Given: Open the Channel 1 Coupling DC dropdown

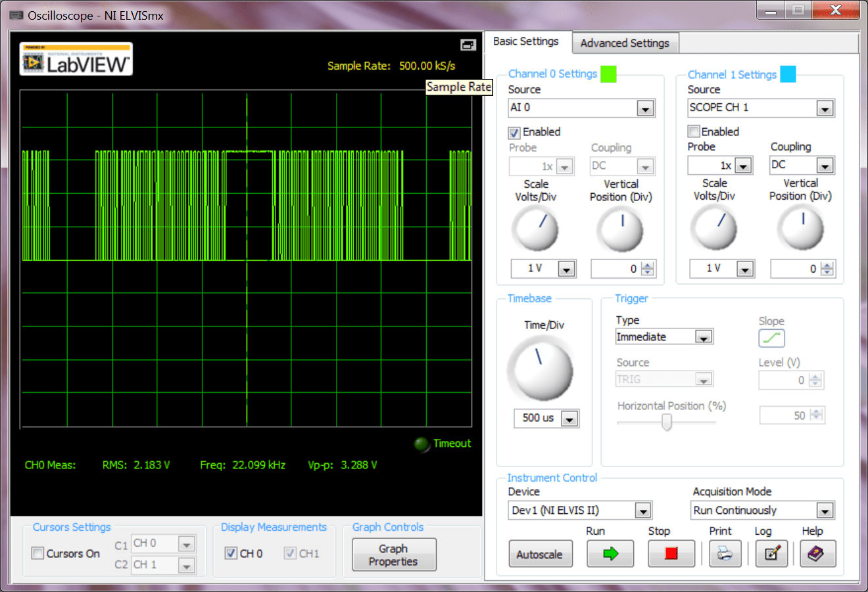Looking at the screenshot, I should point(825,166).
